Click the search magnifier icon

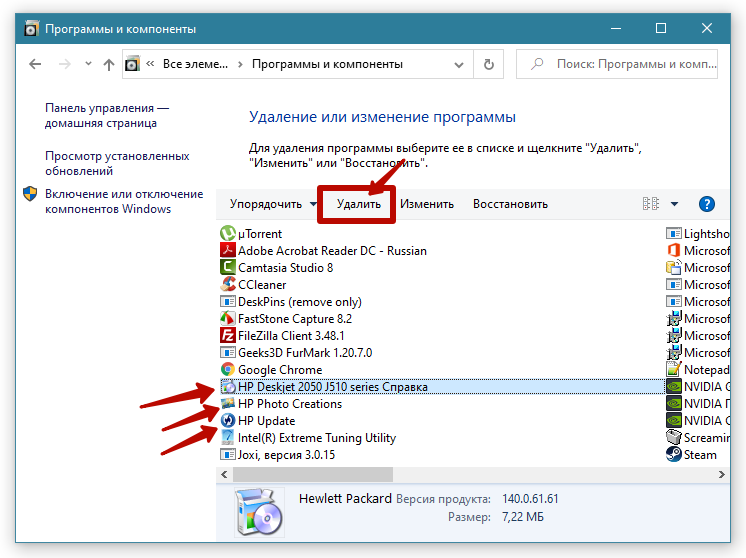(x=537, y=64)
